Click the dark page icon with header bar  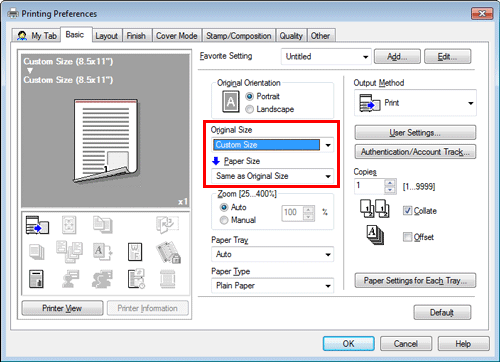point(36,279)
